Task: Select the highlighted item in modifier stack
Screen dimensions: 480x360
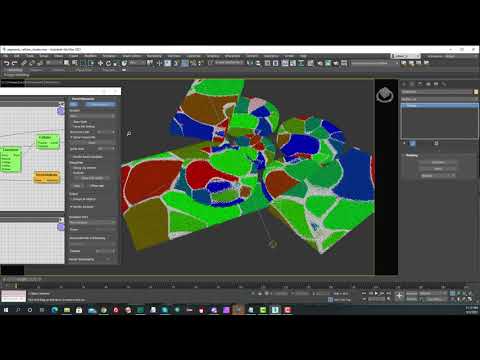Action: coord(439,106)
